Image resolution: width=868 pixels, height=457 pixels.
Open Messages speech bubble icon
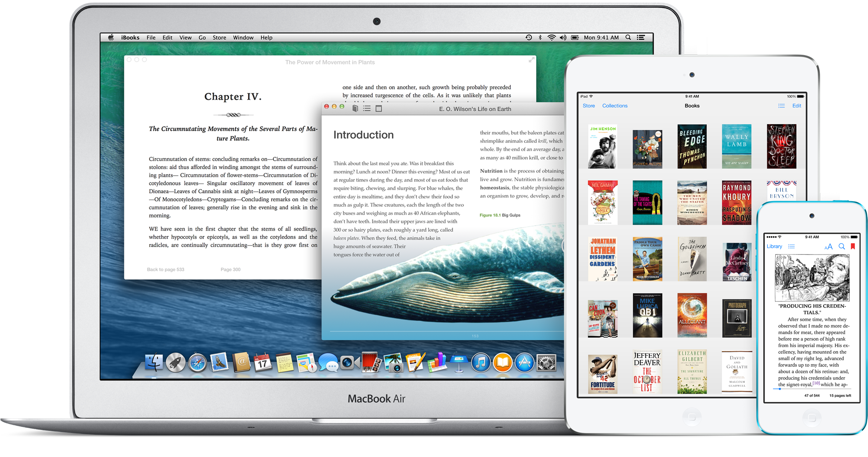[x=328, y=363]
